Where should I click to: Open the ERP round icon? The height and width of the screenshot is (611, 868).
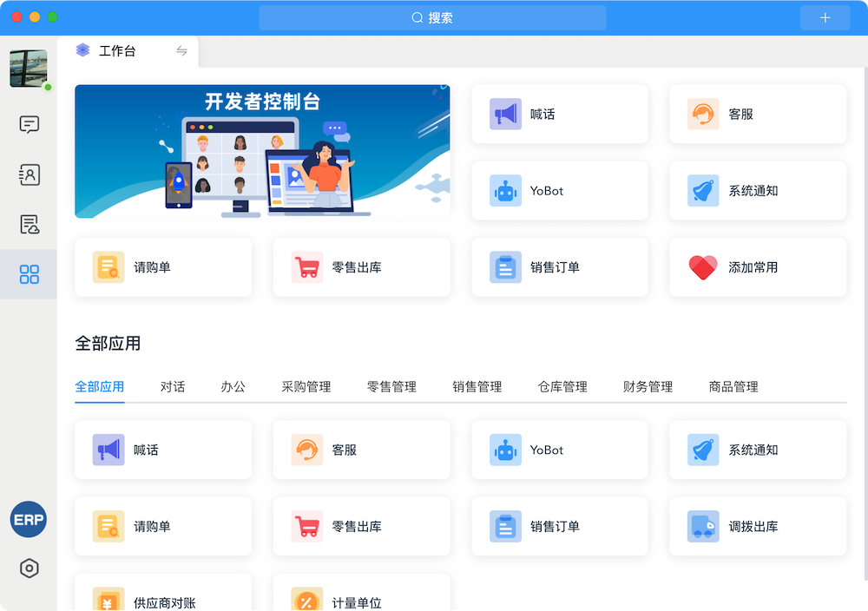tap(28, 520)
